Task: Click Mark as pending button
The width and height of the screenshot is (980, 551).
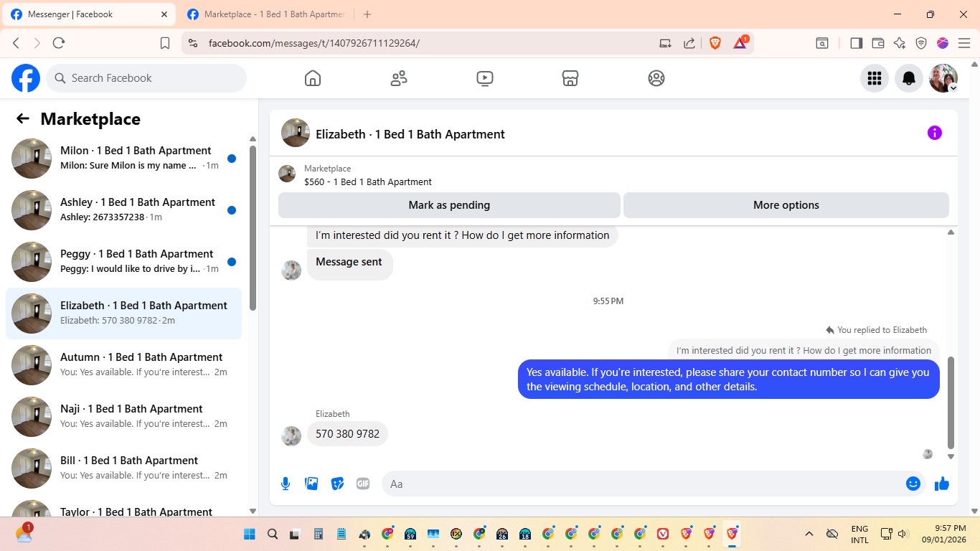Action: point(449,205)
